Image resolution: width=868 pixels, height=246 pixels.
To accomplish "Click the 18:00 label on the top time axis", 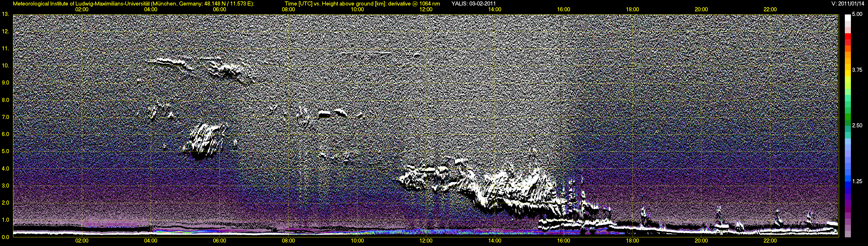I will click(632, 10).
